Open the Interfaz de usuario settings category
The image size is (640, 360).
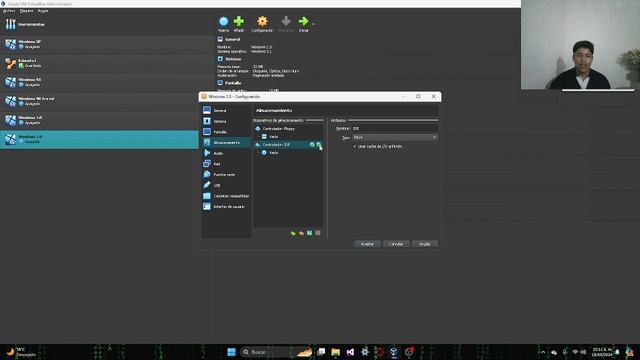click(x=226, y=207)
